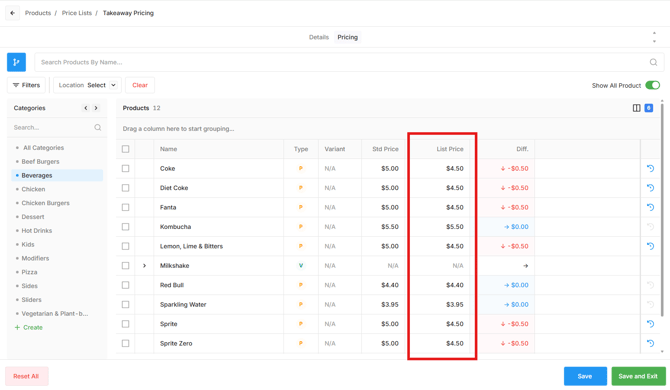Click the Milkshake variant type icon
Image resolution: width=670 pixels, height=390 pixels.
[301, 265]
